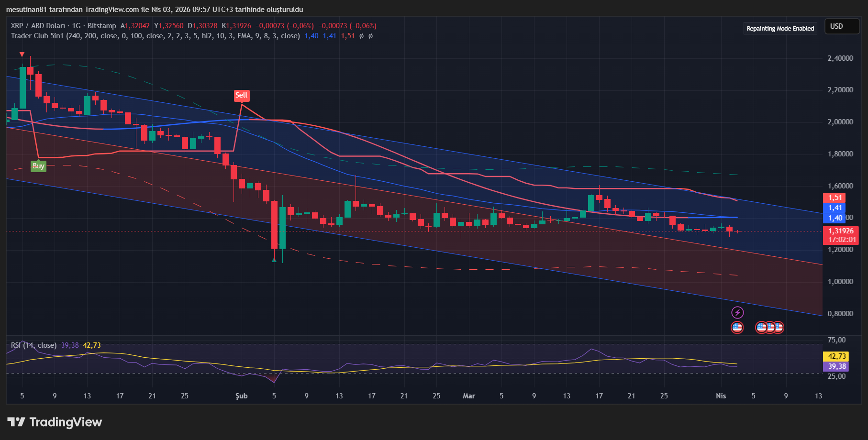Viewport: 868px width, 440px height.
Task: Click the red 1,31926 current price label
Action: (842, 231)
